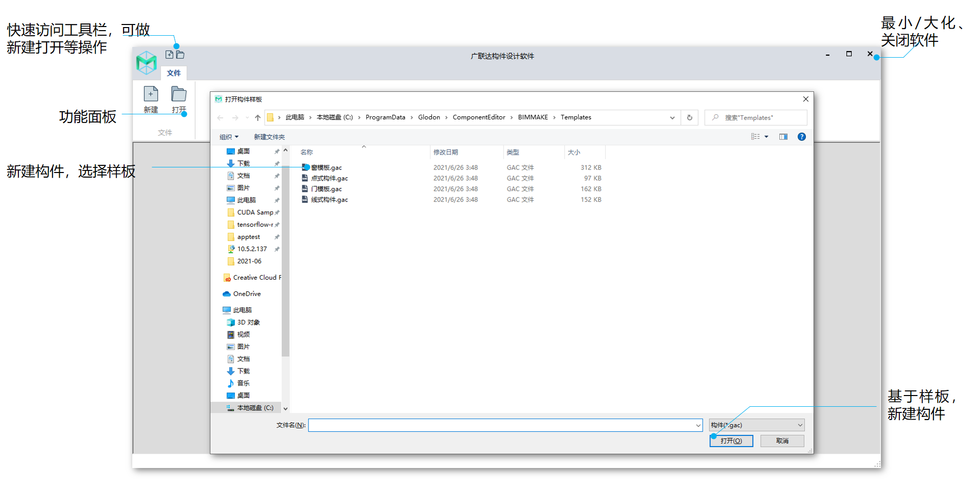
Task: Click the sidebar scroll up arrow
Action: (285, 151)
